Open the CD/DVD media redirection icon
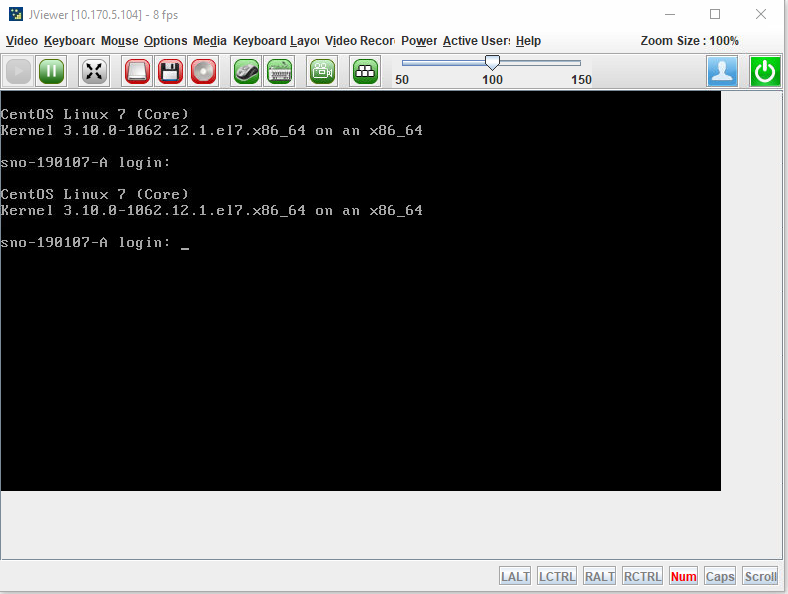This screenshot has width=788, height=594. [203, 71]
